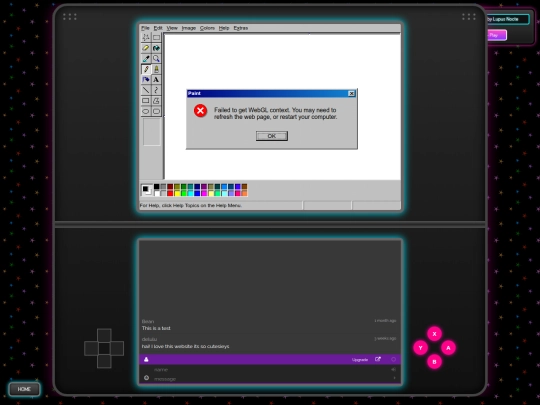
Task: Pick the bright green color swatch
Action: point(184,193)
